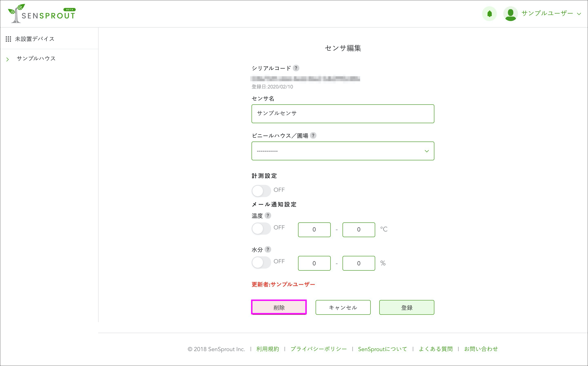Click the 登録日:2020/02/10 text
Image resolution: width=588 pixels, height=366 pixels.
pyautogui.click(x=272, y=87)
